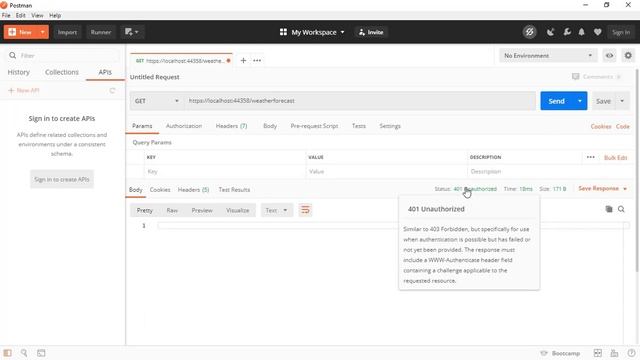640x360 pixels.
Task: Open console icon in bottom status bar
Action: pyautogui.click(x=41, y=353)
